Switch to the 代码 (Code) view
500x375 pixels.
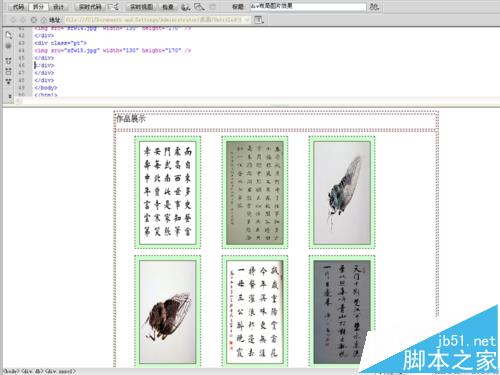[18, 6]
